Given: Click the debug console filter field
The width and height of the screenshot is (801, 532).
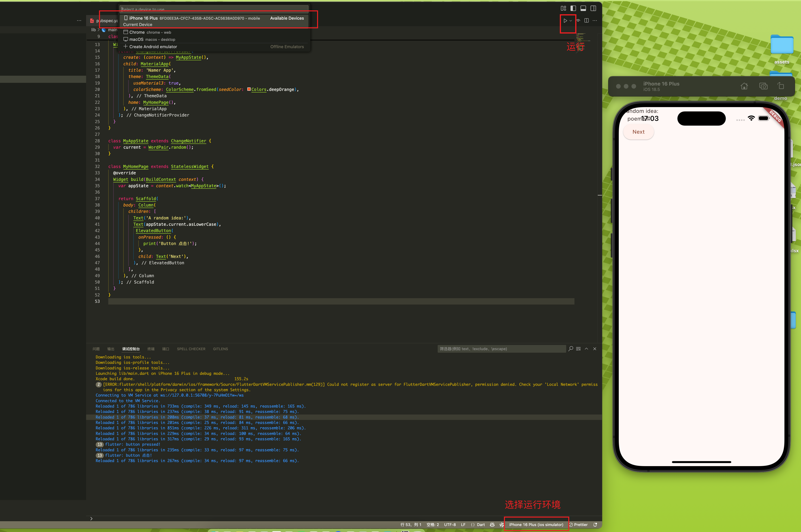Looking at the screenshot, I should (501, 349).
